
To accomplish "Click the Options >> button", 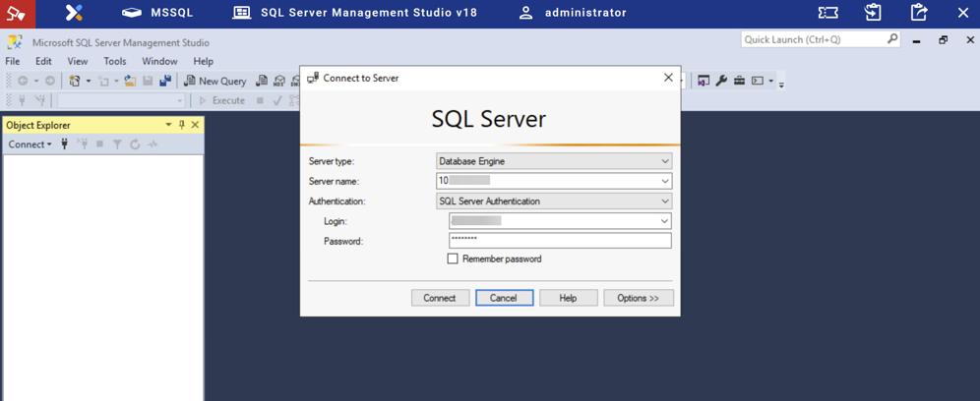I will tap(638, 298).
